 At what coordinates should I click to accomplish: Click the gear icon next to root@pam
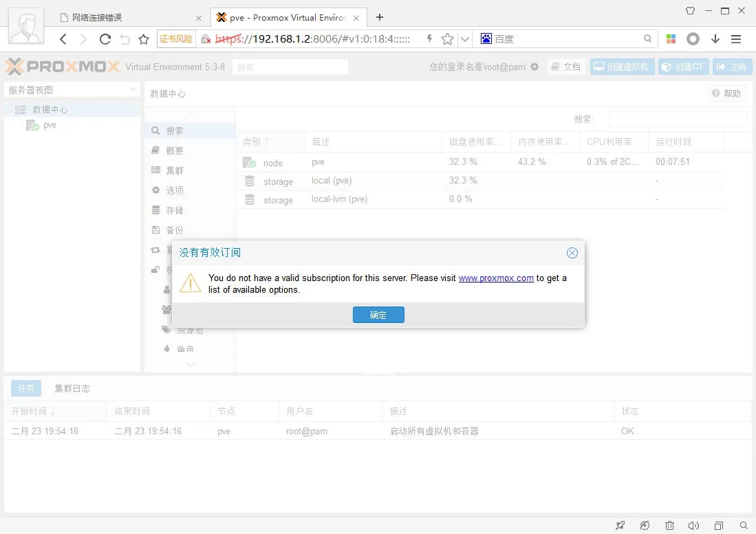534,67
